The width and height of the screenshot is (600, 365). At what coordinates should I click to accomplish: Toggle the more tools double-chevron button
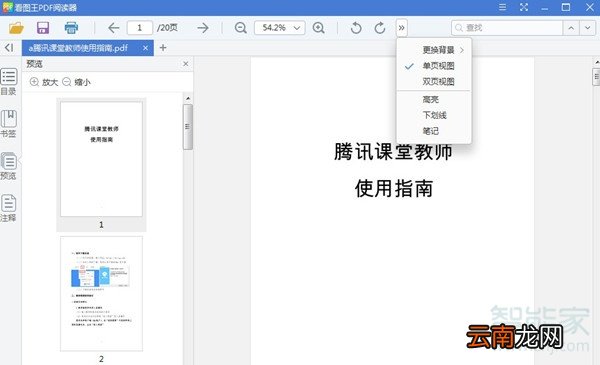[401, 28]
